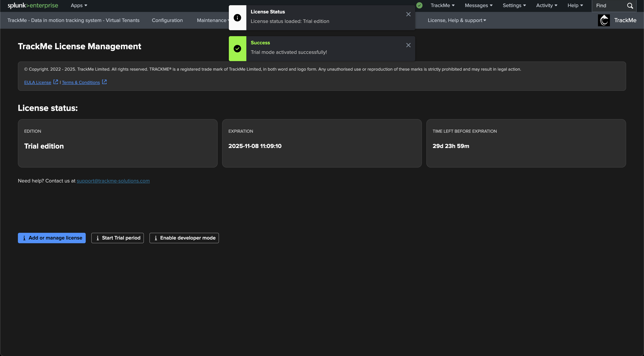Expand the Apps dropdown

(x=79, y=6)
